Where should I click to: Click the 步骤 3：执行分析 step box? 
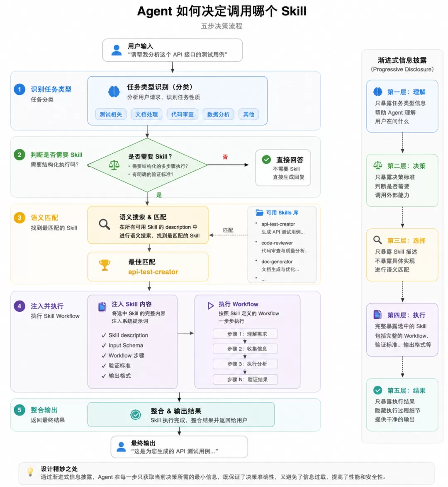coord(245,364)
